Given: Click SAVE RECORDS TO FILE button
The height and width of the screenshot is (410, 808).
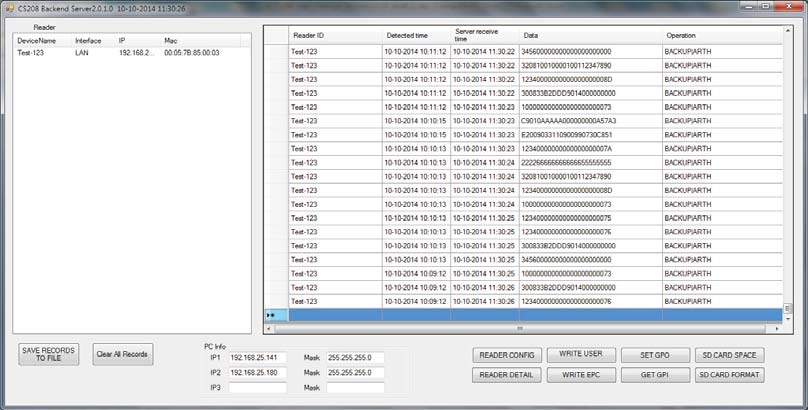Looking at the screenshot, I should [48, 354].
